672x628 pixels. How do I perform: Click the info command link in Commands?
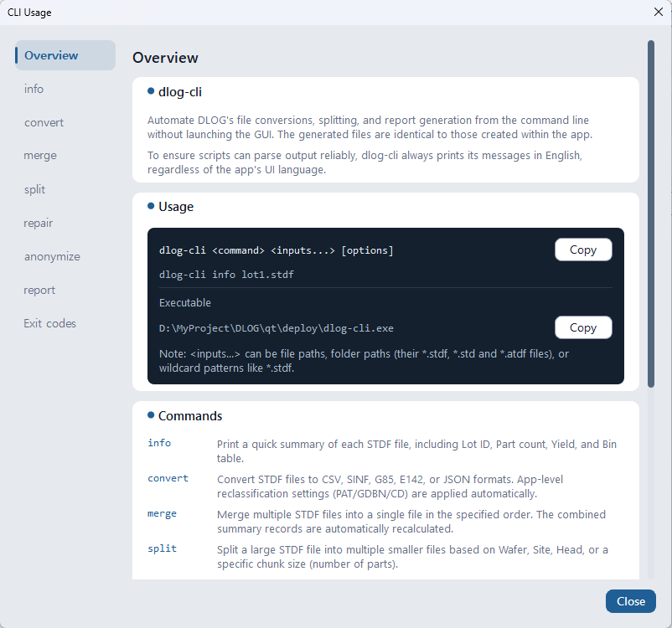point(159,443)
